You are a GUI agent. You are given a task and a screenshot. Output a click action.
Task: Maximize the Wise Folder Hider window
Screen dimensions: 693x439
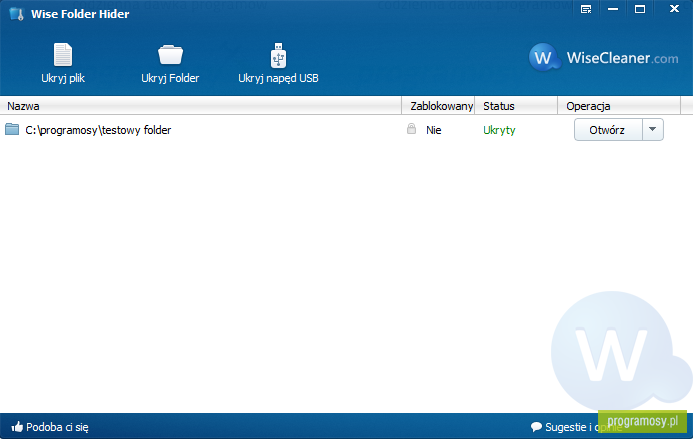[640, 9]
